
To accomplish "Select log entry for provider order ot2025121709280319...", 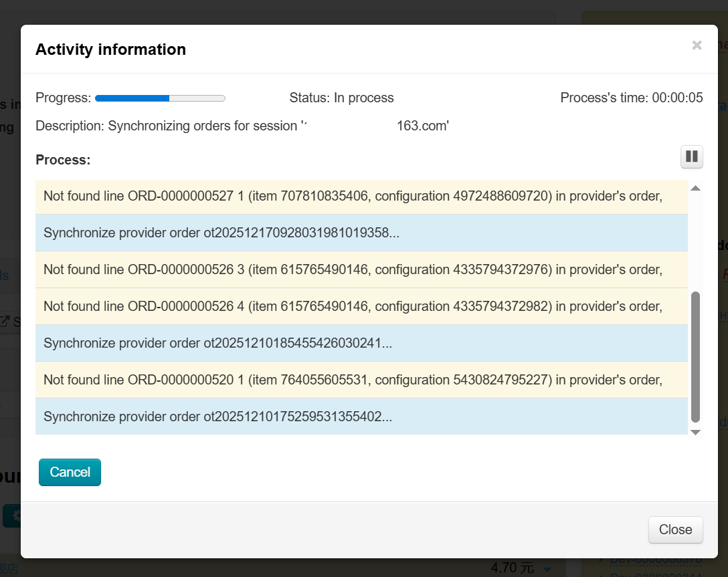I will click(217, 233).
